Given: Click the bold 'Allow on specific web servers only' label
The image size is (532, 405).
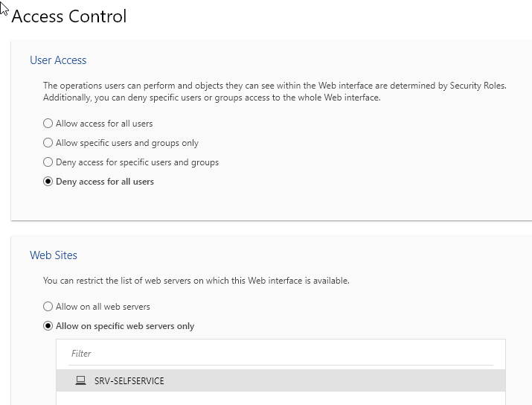Looking at the screenshot, I should coord(125,326).
